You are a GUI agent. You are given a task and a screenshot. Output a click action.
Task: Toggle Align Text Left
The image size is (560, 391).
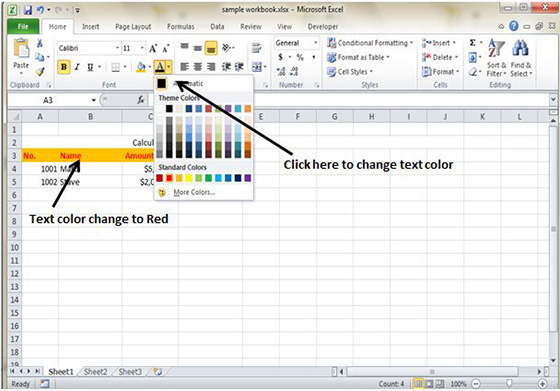pyautogui.click(x=185, y=67)
